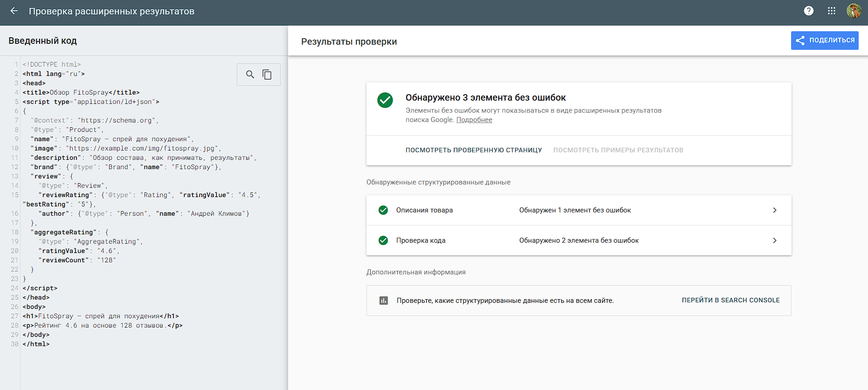This screenshot has width=868, height=390.
Task: Click the green checkmark next to Описания товара
Action: pyautogui.click(x=383, y=210)
